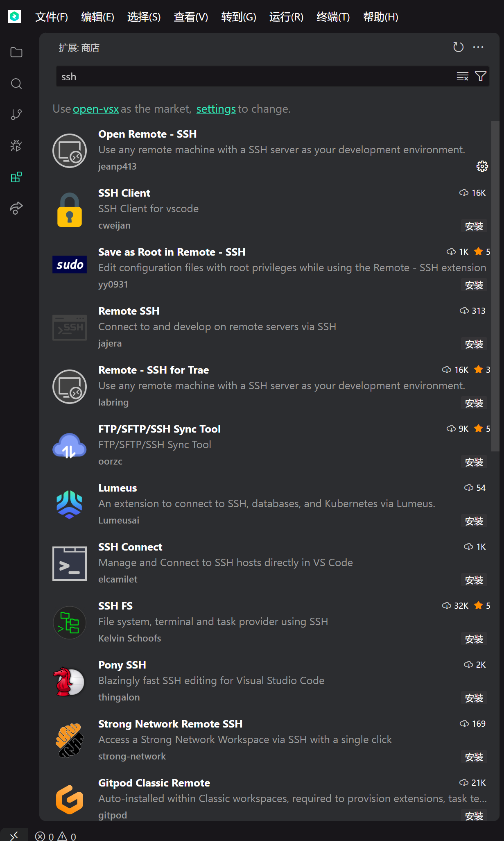This screenshot has height=841, width=504.
Task: Open the SSH FS extension title
Action: pos(115,606)
